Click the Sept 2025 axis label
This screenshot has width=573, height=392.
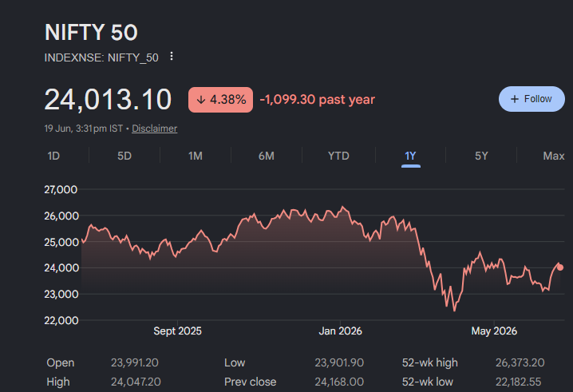click(x=177, y=331)
